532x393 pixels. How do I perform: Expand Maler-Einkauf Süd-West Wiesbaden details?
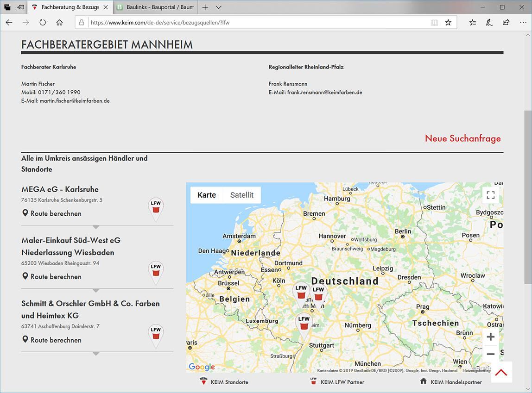click(x=96, y=290)
